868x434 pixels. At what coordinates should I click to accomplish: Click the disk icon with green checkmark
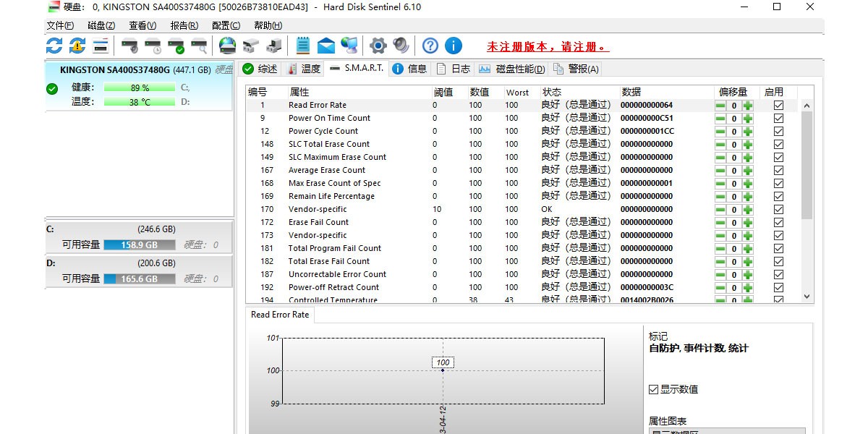point(176,46)
